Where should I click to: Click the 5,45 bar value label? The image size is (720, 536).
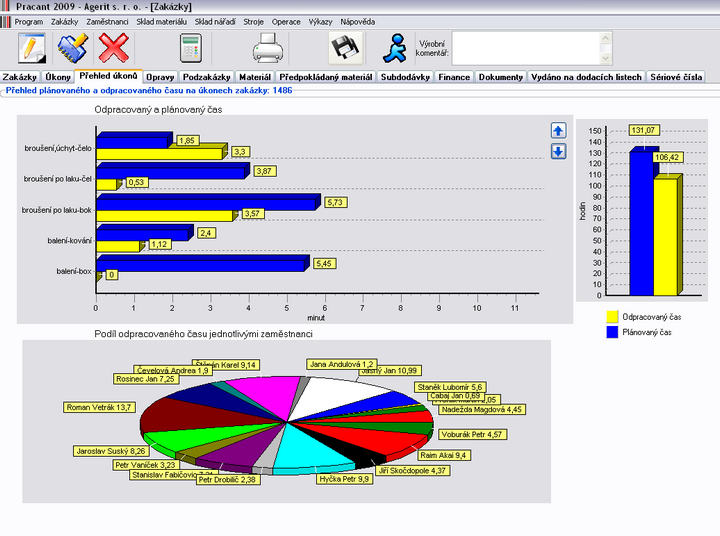(324, 263)
